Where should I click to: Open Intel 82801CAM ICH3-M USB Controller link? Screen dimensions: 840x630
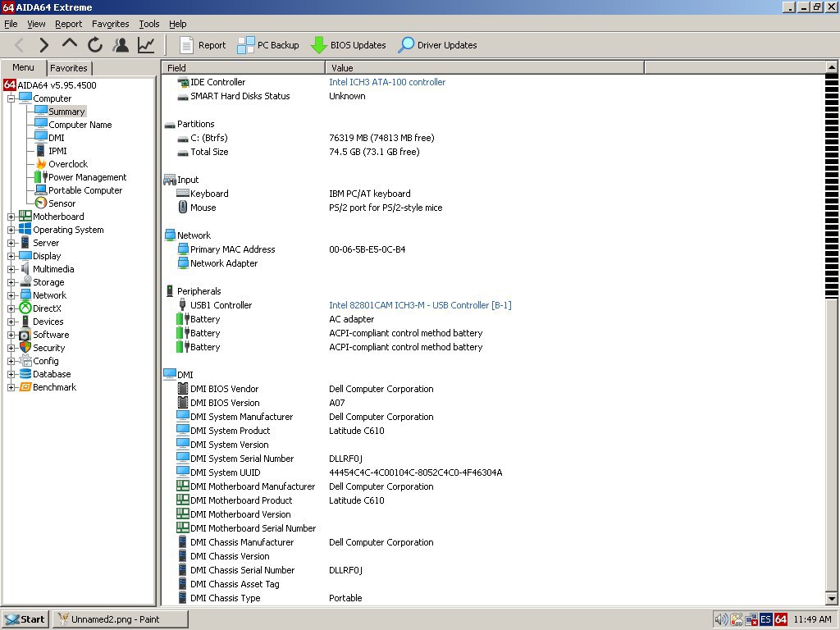tap(420, 305)
